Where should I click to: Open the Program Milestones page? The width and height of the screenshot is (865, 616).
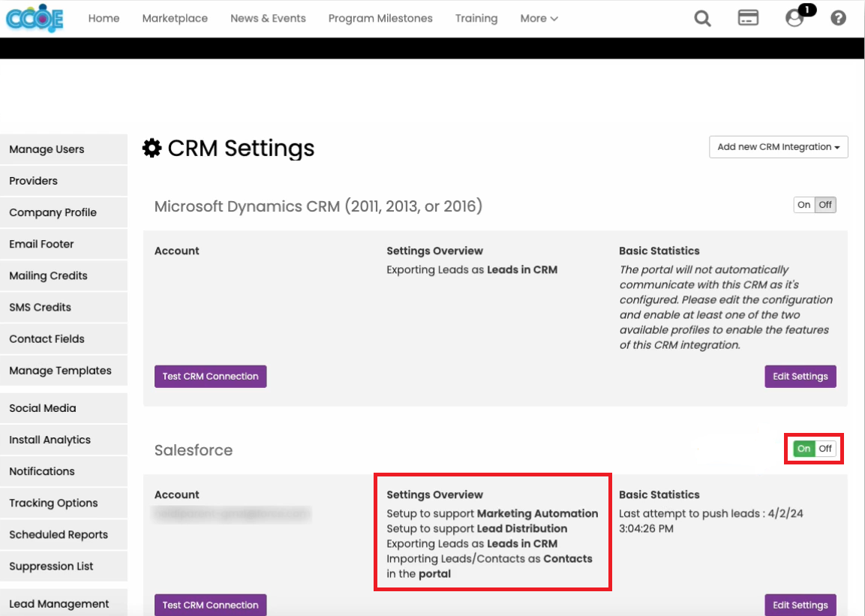pyautogui.click(x=380, y=18)
